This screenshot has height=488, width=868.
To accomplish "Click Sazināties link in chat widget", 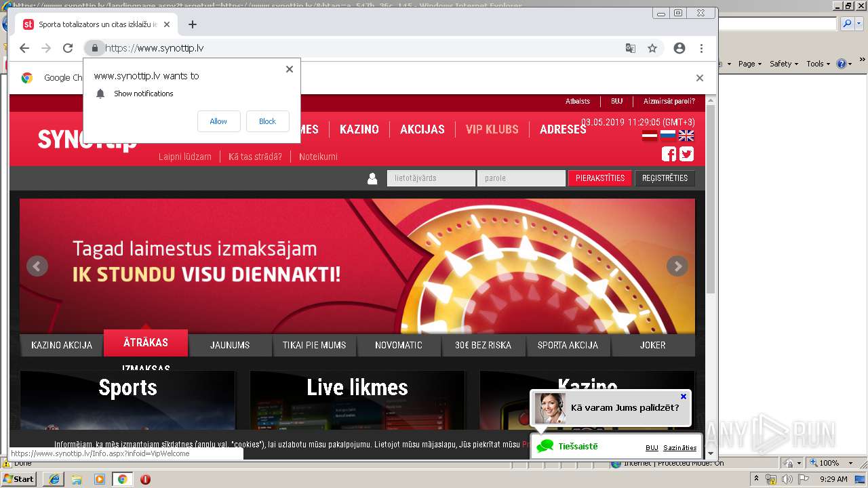I will pyautogui.click(x=680, y=448).
